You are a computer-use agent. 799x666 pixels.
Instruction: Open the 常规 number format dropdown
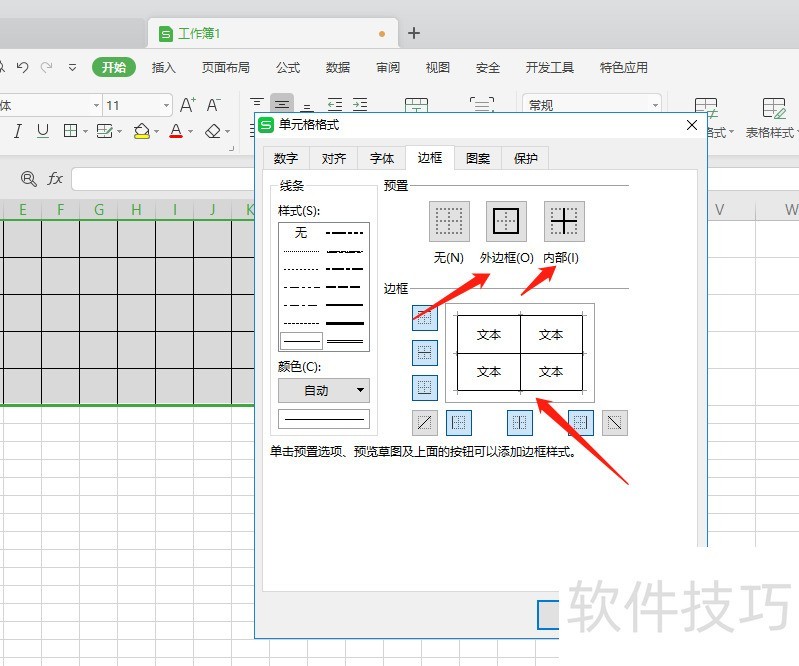655,105
